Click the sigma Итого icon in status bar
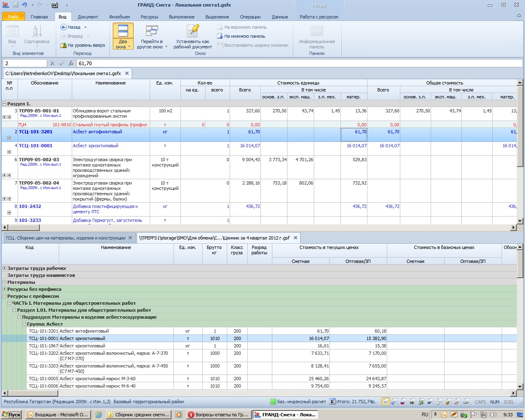Image resolution: width=525 pixels, height=420 pixels. tap(332, 402)
